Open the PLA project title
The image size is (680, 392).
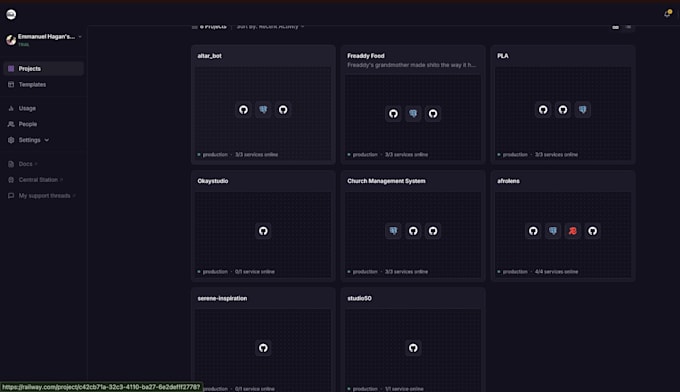pos(503,56)
